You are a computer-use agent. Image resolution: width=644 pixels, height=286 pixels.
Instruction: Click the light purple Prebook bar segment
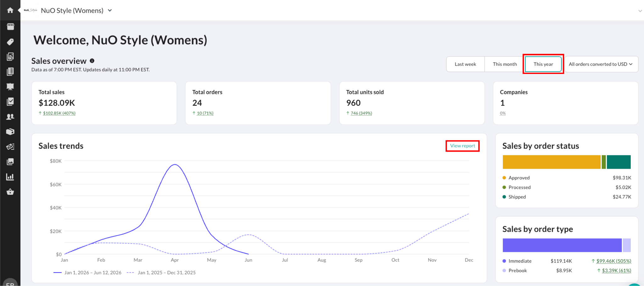[627, 245]
